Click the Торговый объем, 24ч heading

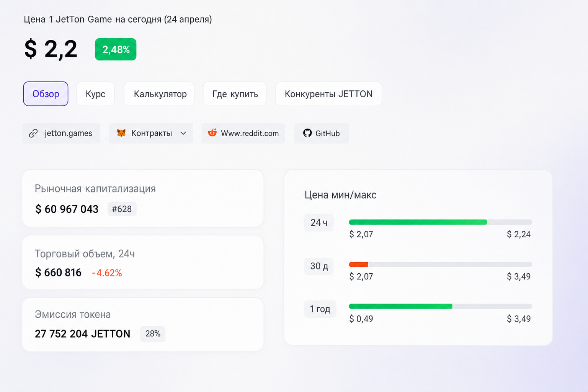click(x=85, y=254)
